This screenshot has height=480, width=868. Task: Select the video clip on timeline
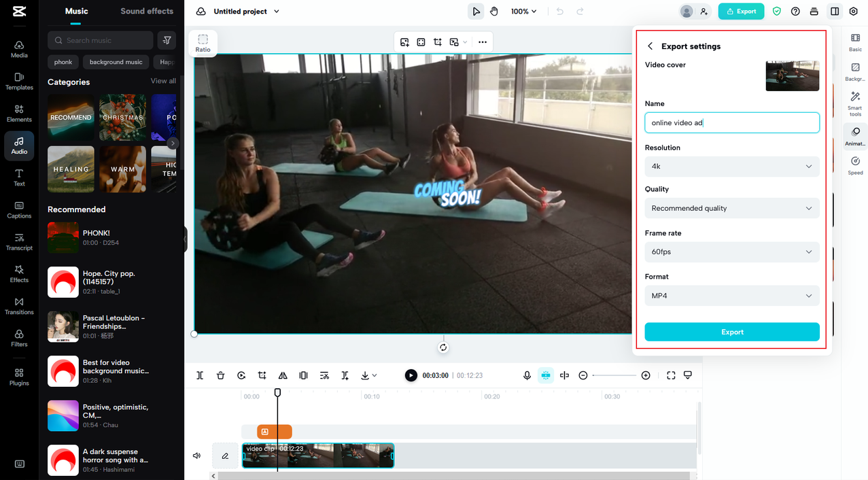pyautogui.click(x=318, y=456)
